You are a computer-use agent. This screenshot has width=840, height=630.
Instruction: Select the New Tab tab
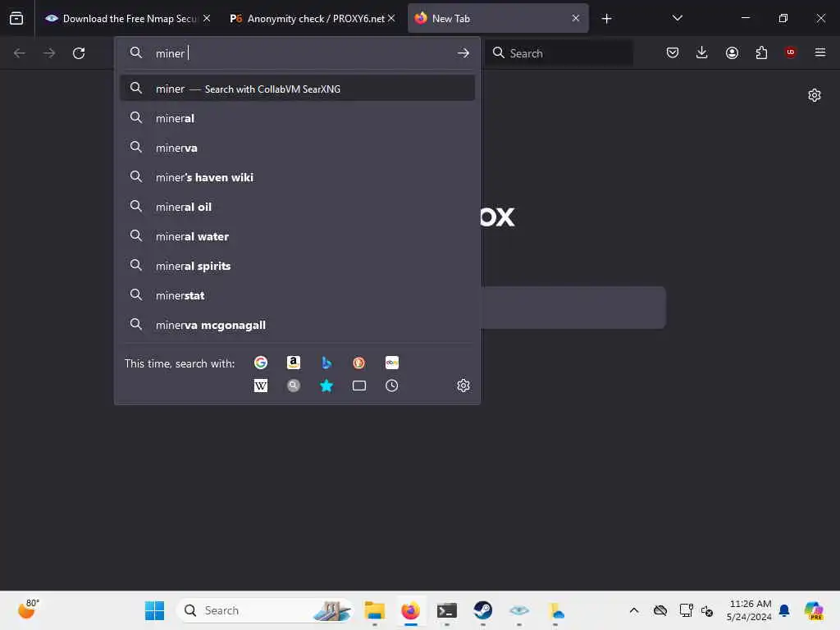pos(498,18)
